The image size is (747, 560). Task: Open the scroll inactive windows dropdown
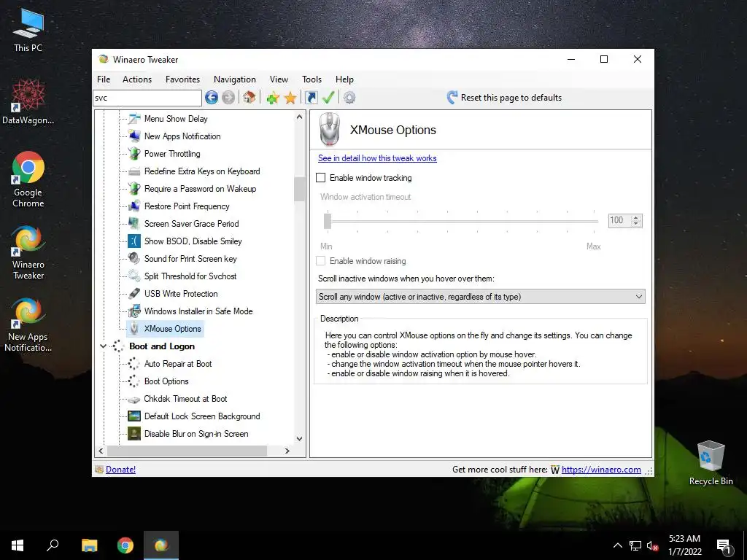click(480, 297)
